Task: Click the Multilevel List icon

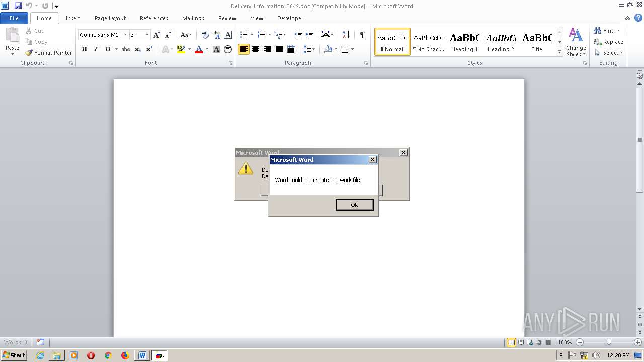Action: tap(278, 35)
